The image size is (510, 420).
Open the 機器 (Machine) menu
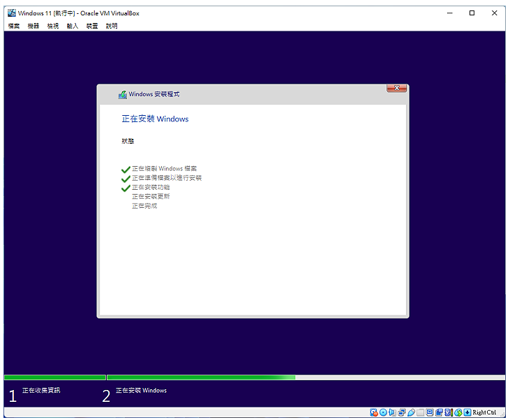(33, 26)
